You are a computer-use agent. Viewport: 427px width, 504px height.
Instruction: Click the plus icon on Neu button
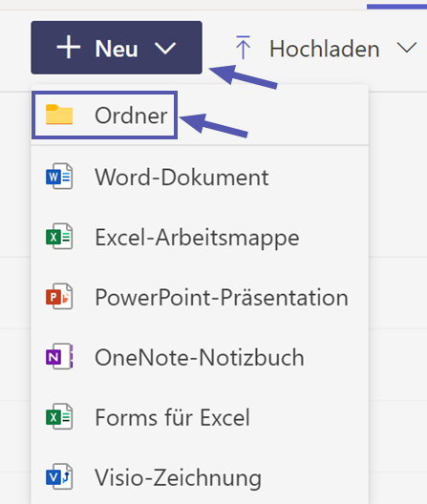(69, 48)
